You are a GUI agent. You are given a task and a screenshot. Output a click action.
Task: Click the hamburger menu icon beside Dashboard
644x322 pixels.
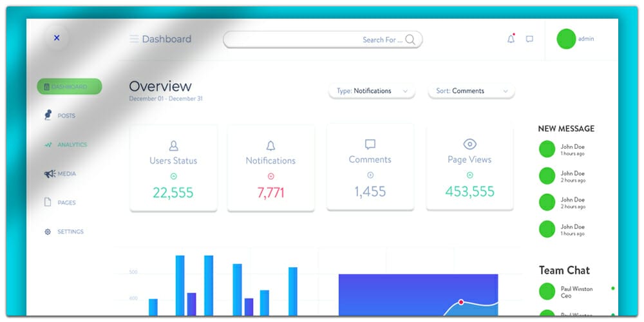click(x=134, y=39)
